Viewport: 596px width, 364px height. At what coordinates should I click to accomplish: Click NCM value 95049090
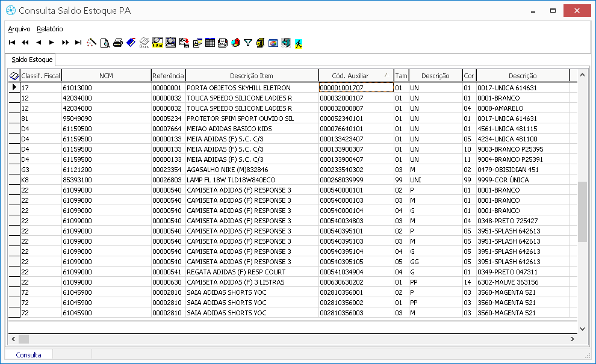pyautogui.click(x=107, y=119)
